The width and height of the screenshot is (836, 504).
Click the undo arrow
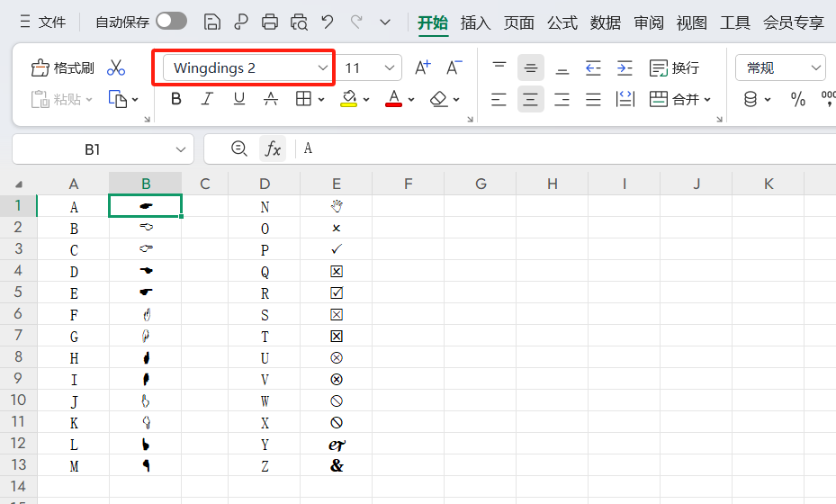(x=328, y=22)
